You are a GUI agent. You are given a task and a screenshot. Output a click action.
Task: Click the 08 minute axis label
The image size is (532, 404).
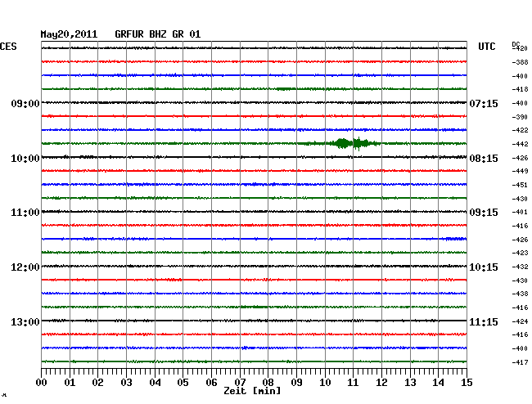pyautogui.click(x=268, y=383)
